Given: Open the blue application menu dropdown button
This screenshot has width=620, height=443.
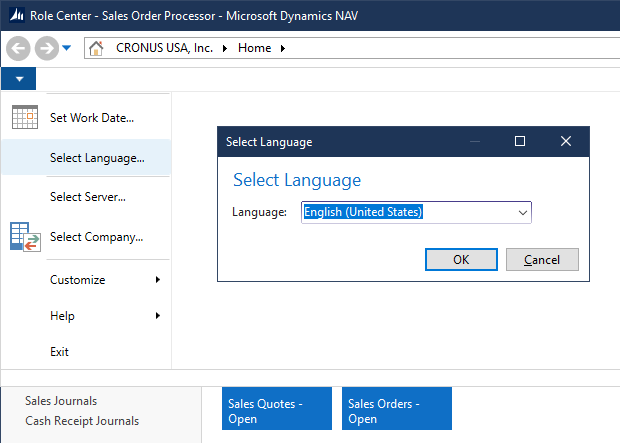Looking at the screenshot, I should [19, 79].
